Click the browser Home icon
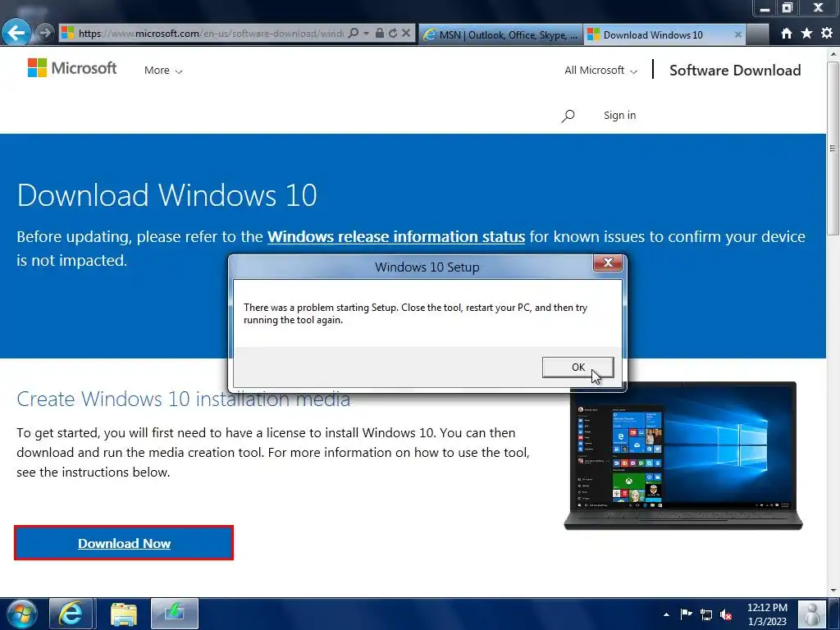The width and height of the screenshot is (840, 630). click(x=786, y=34)
